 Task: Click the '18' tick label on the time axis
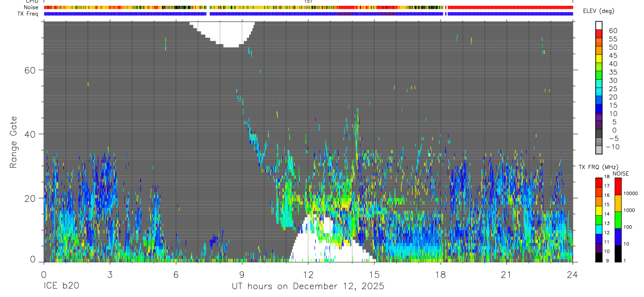441,274
